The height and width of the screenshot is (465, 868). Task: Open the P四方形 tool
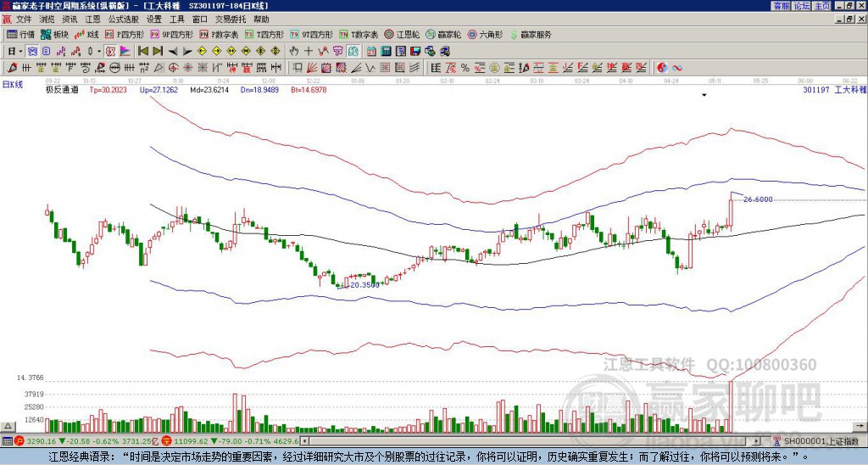pos(125,34)
